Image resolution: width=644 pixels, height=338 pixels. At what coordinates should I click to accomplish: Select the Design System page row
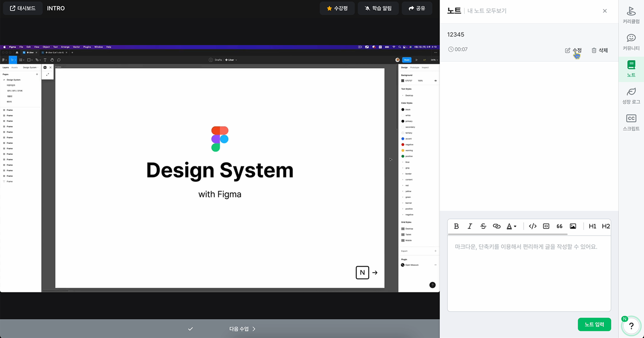pyautogui.click(x=20, y=80)
